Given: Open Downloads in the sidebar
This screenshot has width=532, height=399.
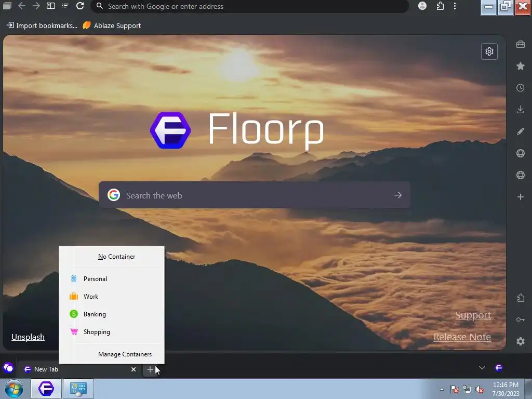Looking at the screenshot, I should tap(521, 110).
